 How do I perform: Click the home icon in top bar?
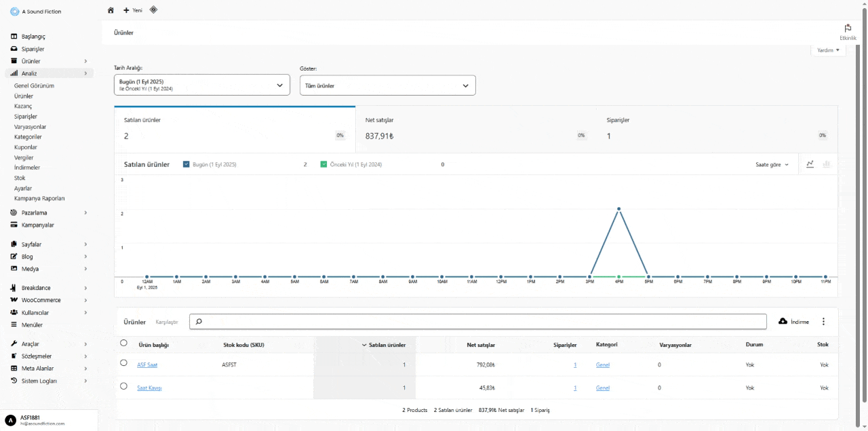coord(111,10)
